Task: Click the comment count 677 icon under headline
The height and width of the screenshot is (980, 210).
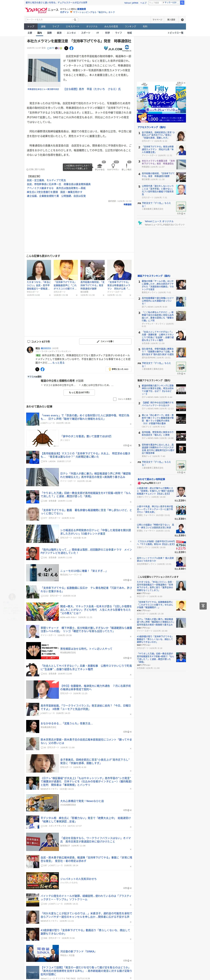Action: [50, 48]
